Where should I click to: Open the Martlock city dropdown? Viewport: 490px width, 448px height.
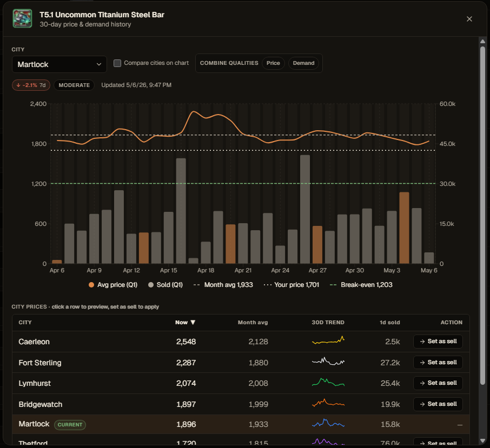tap(59, 64)
